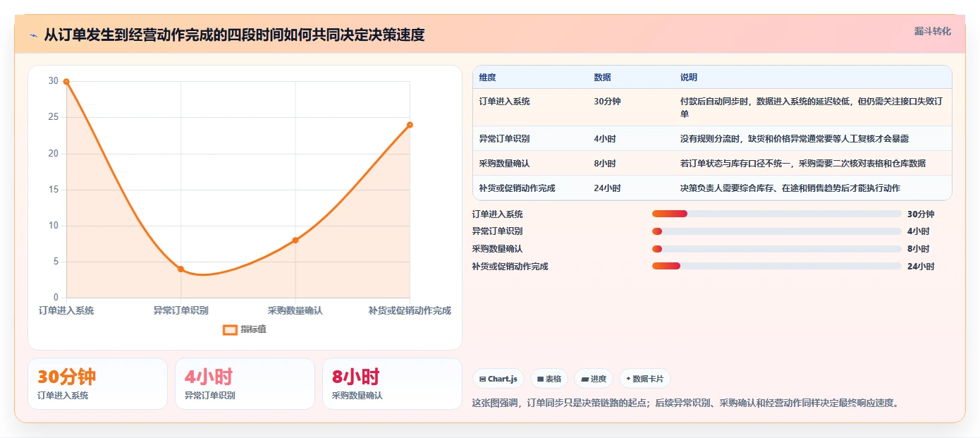The image size is (980, 438).
Task: Click the 8小时 summary card
Action: click(392, 384)
